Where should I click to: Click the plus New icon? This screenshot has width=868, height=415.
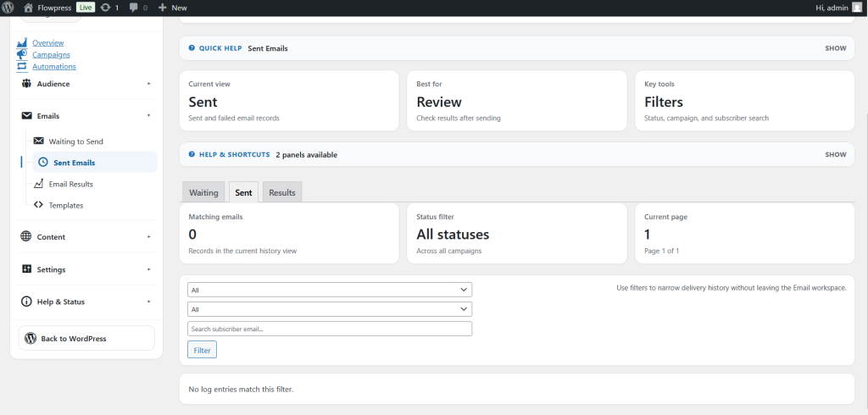coord(162,8)
